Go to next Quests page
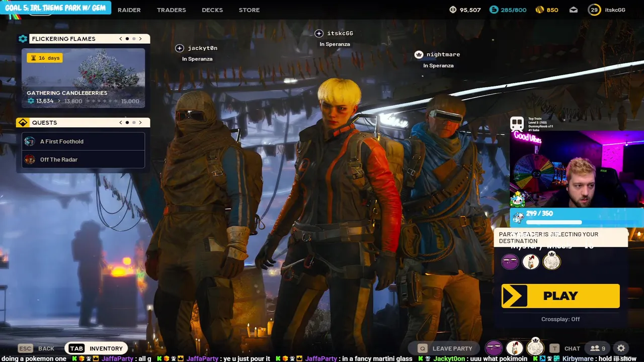This screenshot has width=644, height=362. [x=140, y=123]
